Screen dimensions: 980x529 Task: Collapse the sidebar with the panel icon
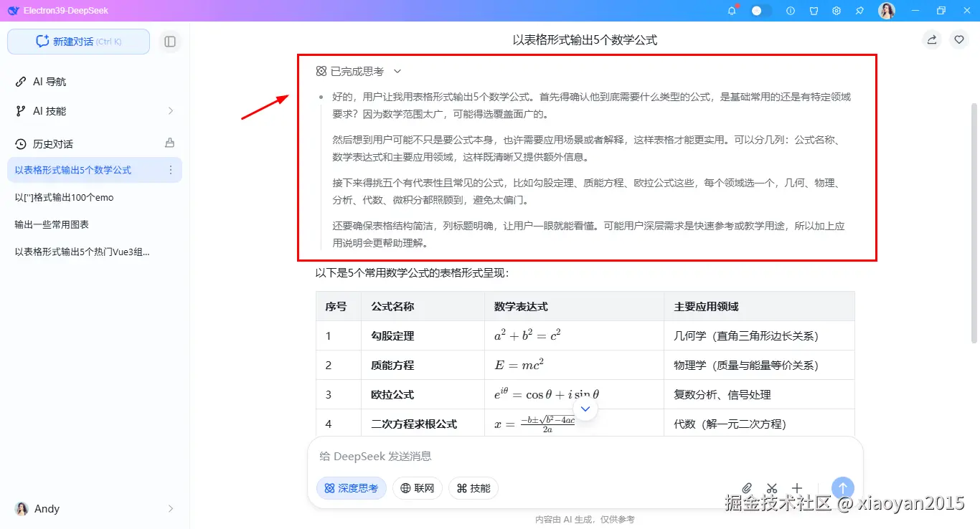pyautogui.click(x=170, y=42)
